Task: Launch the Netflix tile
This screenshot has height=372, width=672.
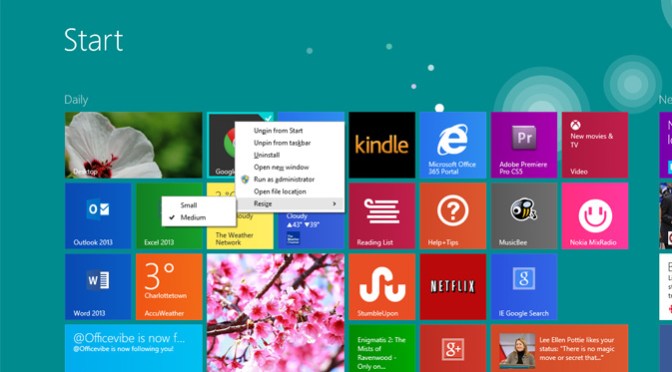Action: (453, 287)
